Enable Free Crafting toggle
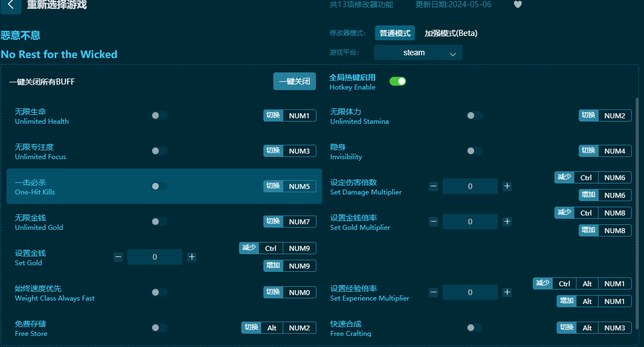 point(474,328)
